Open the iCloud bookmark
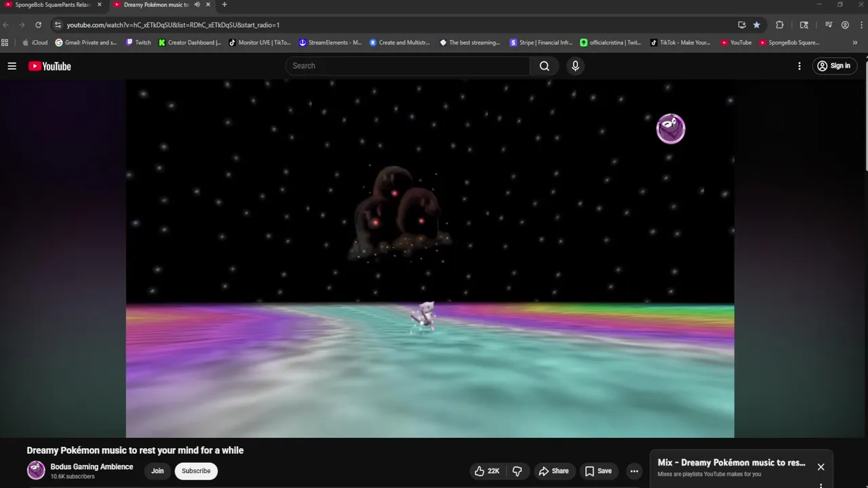Screen dimensions: 868x488 click(x=35, y=43)
